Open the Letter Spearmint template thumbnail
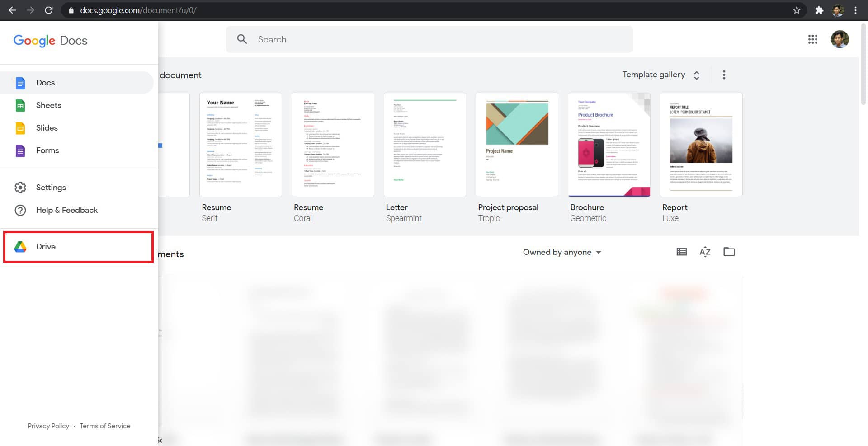This screenshot has height=446, width=868. [425, 145]
